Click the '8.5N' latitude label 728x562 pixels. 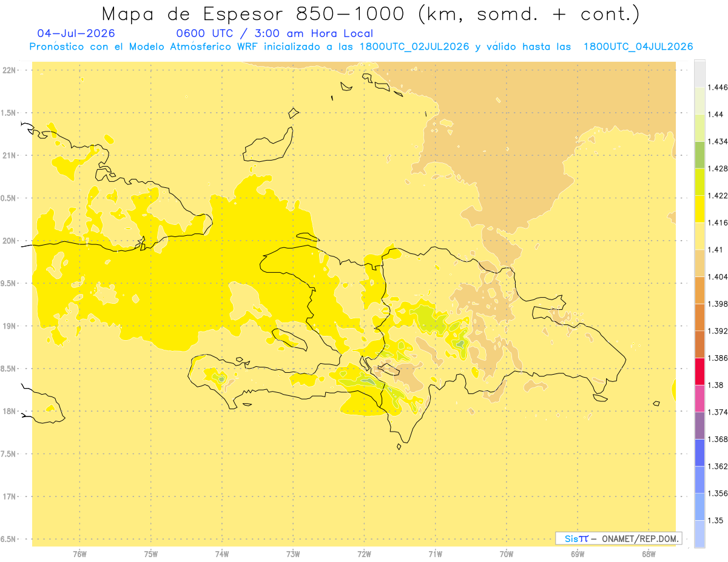coord(8,369)
